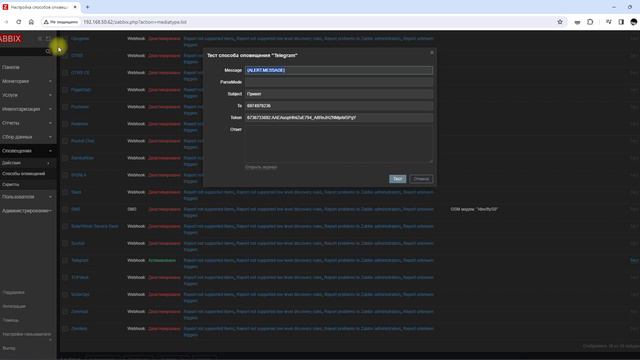Click the sidebar search magnifier icon
Viewport: 640px width, 360px height.
click(x=48, y=51)
